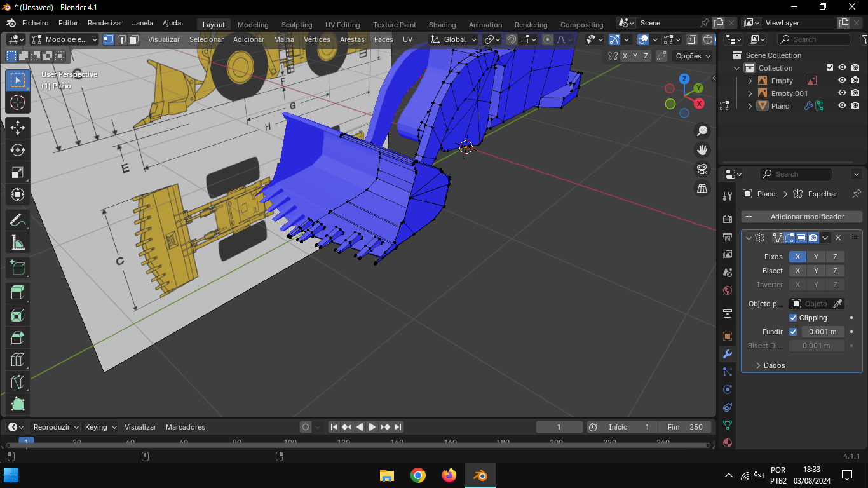
Task: Select the Annotate pencil tool
Action: click(18, 220)
